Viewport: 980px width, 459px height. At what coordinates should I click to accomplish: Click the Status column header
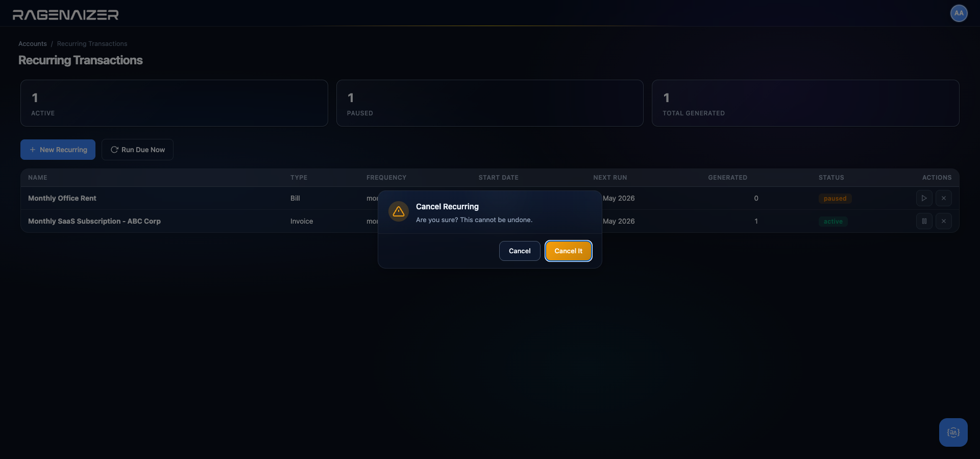tap(831, 178)
